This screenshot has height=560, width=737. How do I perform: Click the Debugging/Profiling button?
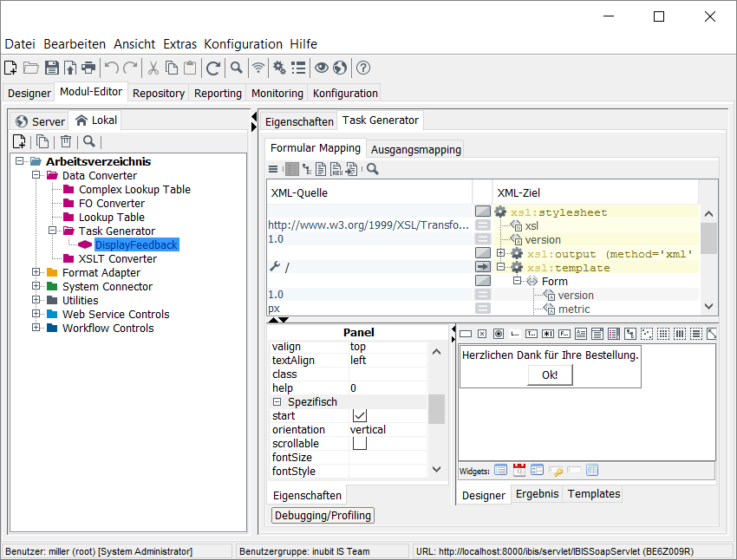coord(323,515)
